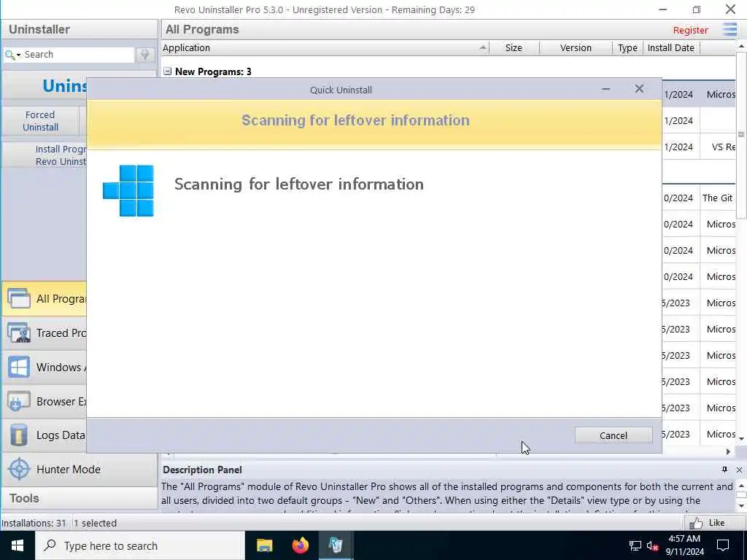The height and width of the screenshot is (560, 747).
Task: Sort by the Application column header
Action: click(325, 47)
